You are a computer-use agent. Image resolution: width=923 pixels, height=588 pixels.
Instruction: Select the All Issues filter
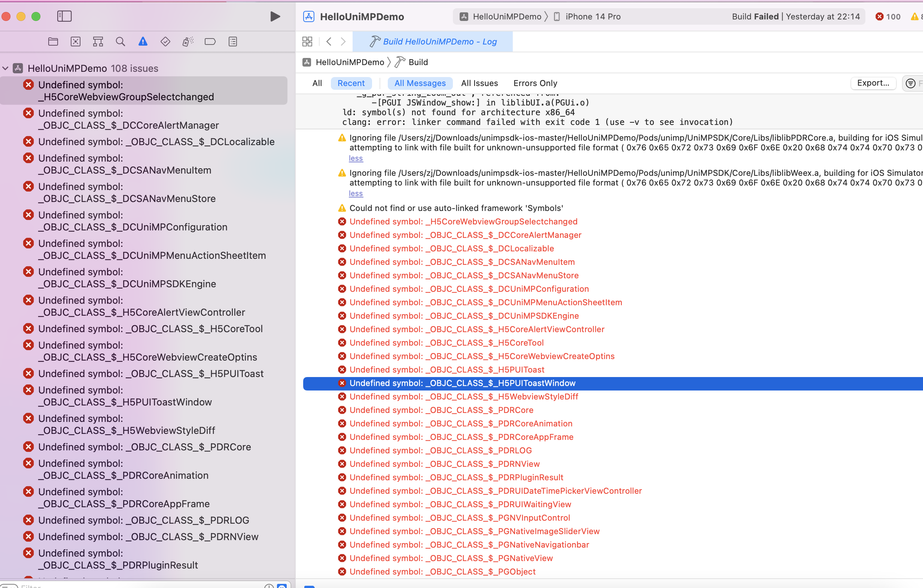pos(479,83)
